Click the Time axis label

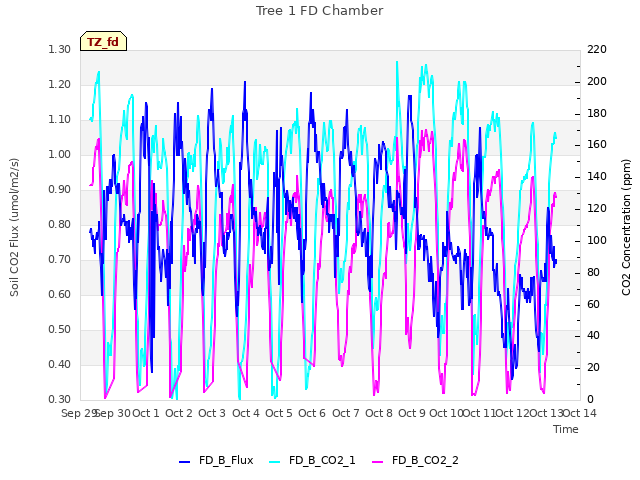click(566, 429)
